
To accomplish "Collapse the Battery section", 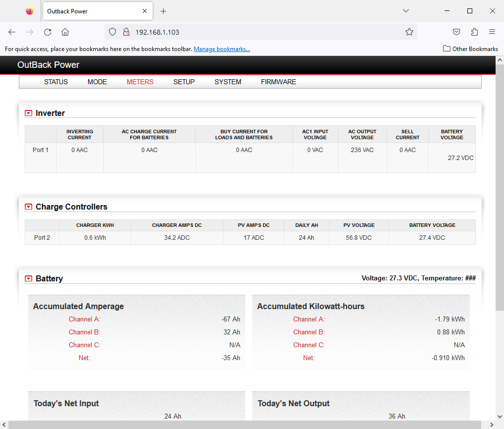I will tap(29, 279).
